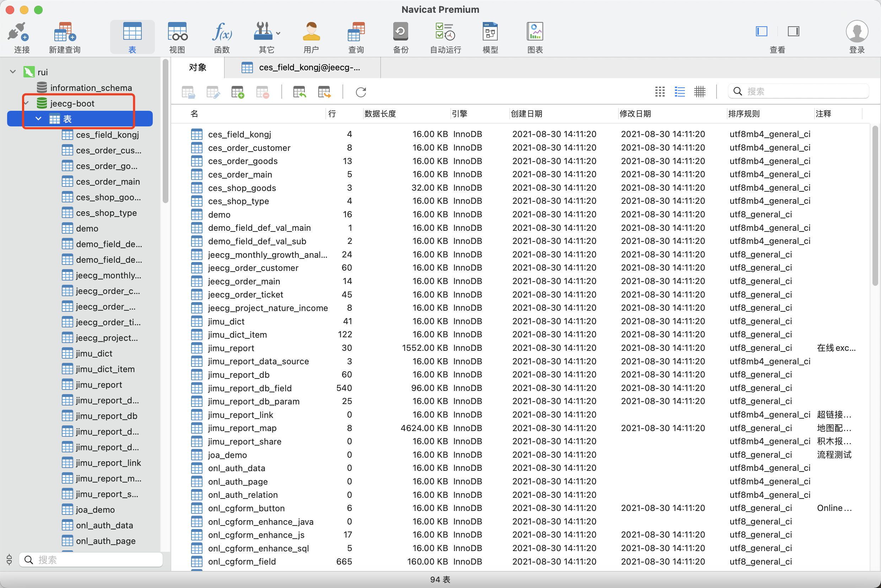Open New Query from the toolbar
Viewport: 881px width, 588px height.
coord(65,32)
